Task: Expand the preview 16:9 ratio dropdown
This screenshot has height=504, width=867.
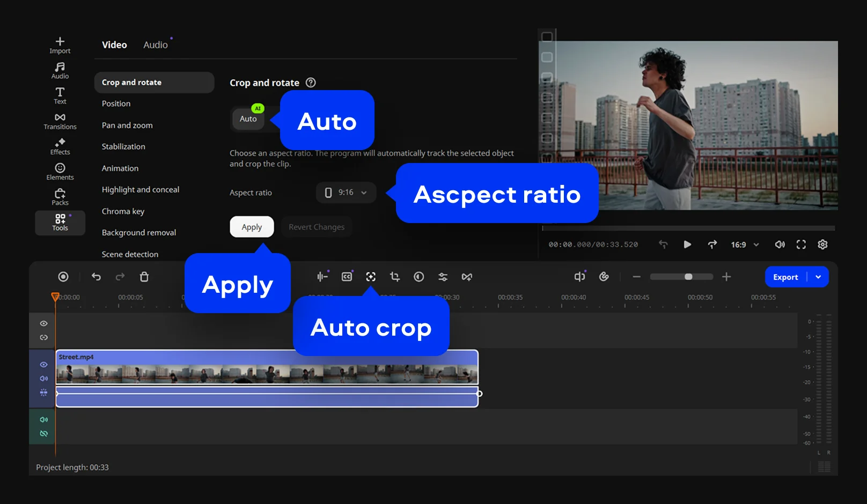Action: pos(745,244)
